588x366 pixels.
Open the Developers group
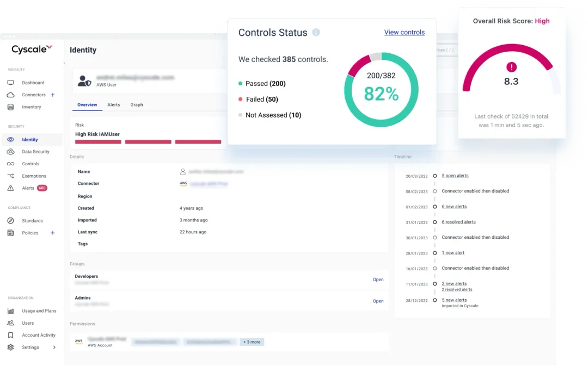(x=378, y=279)
